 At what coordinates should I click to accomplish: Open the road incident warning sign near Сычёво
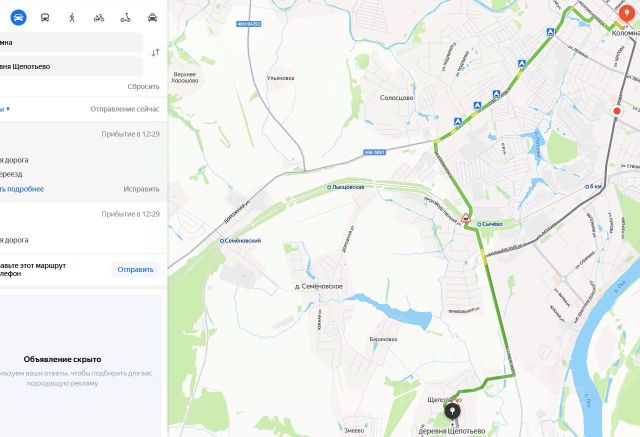tap(465, 217)
